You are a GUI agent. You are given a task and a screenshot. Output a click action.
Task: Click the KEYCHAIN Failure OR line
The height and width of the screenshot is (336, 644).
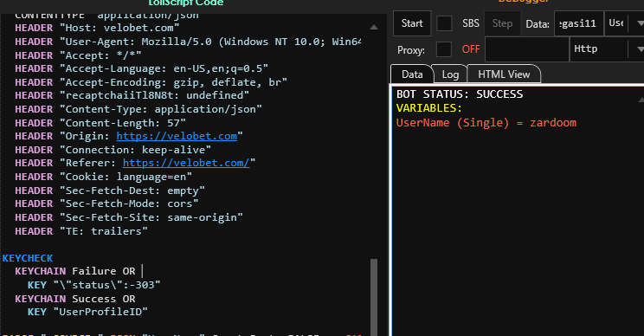(75, 271)
